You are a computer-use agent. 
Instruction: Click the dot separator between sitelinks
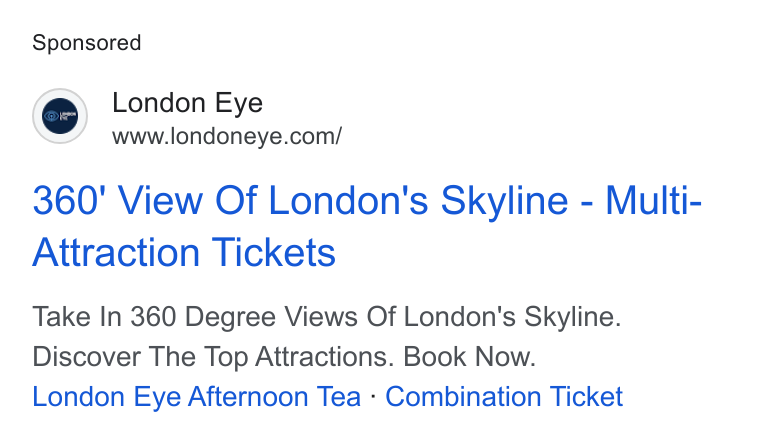(x=373, y=396)
